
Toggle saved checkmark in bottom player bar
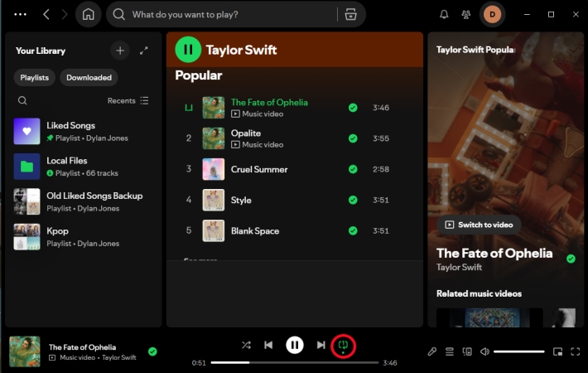click(152, 351)
